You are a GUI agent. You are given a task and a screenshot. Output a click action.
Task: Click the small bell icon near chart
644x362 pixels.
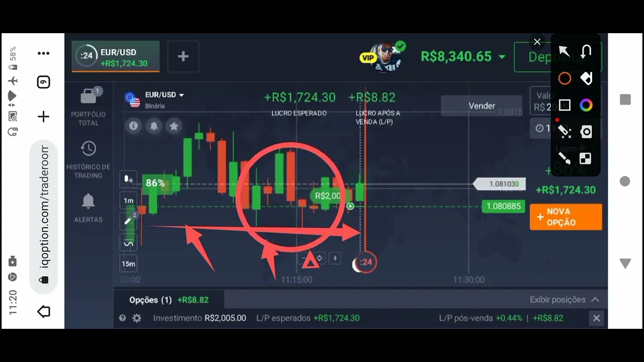point(154,126)
